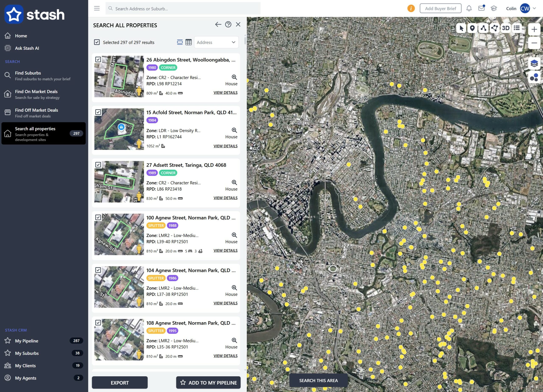Toggle the 3D map view
The width and height of the screenshot is (543, 392).
pos(505,28)
